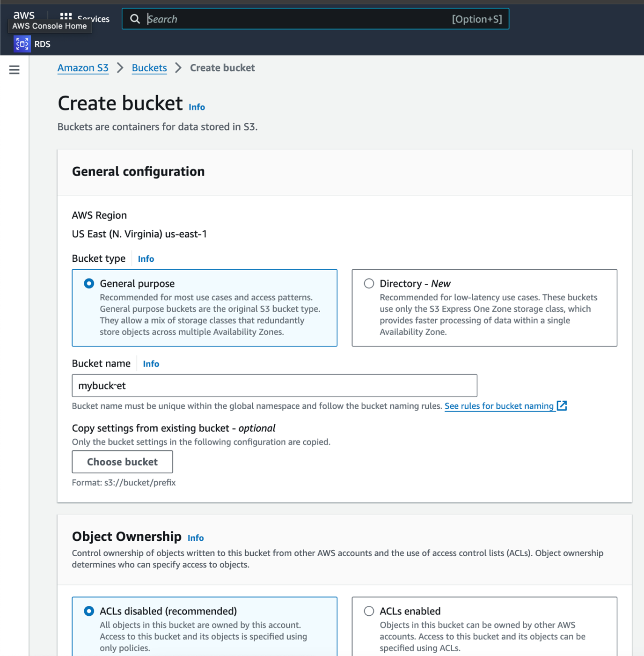Click external link icon beside bucket naming rules

pos(562,405)
